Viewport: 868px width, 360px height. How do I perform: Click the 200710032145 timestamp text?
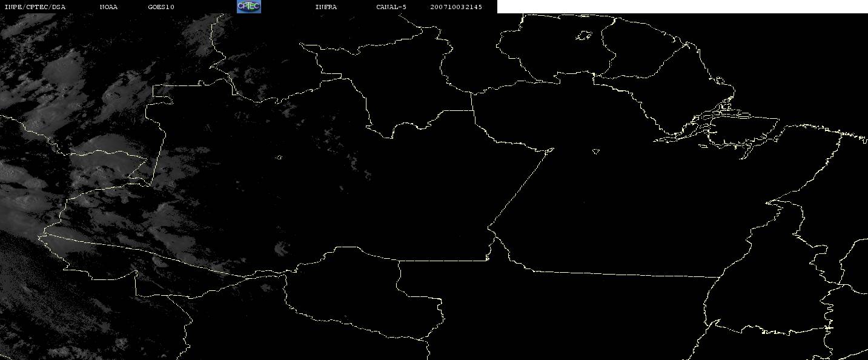[456, 7]
